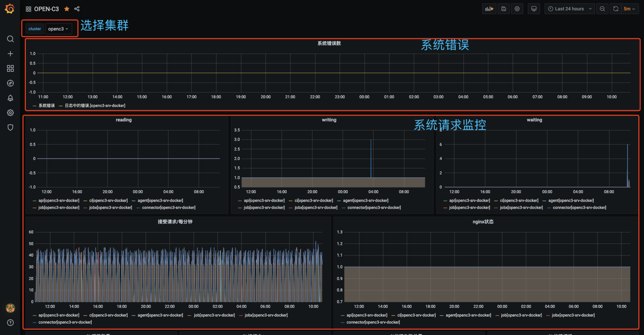Click the spike in the waiting graph
This screenshot has height=335, width=644.
coord(628,165)
